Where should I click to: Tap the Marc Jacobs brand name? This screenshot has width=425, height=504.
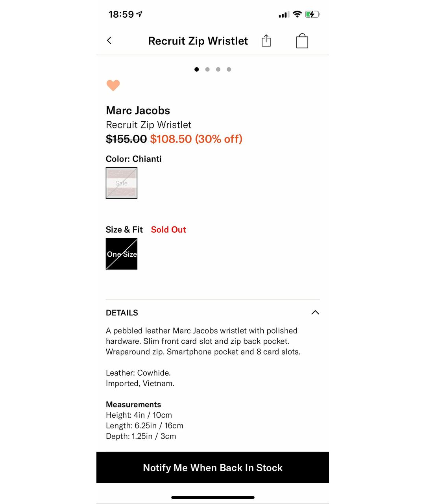pyautogui.click(x=138, y=111)
